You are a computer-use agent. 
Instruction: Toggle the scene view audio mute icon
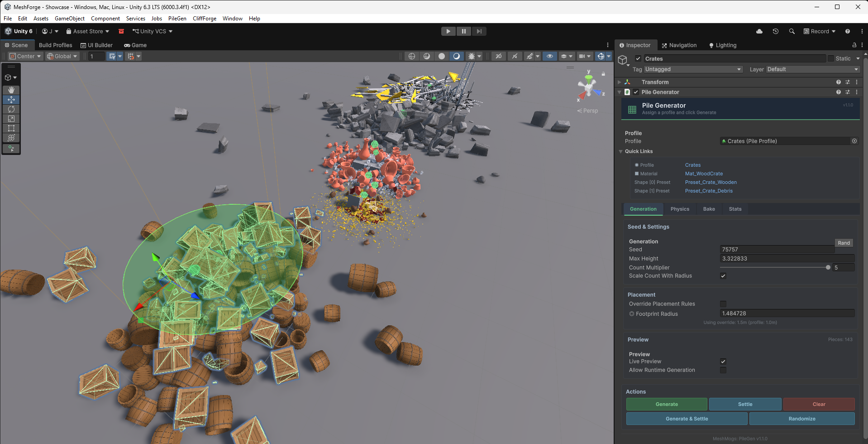pyautogui.click(x=515, y=56)
